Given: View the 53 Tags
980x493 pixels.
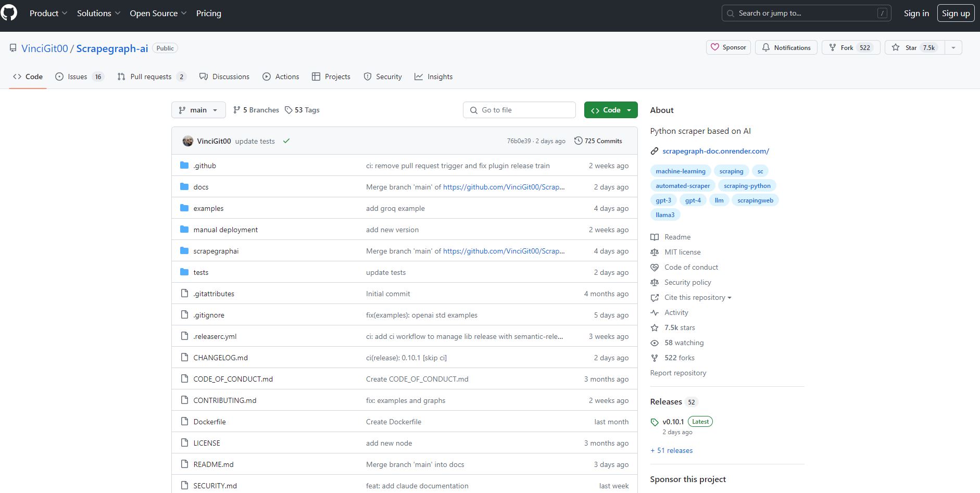Looking at the screenshot, I should coord(303,110).
